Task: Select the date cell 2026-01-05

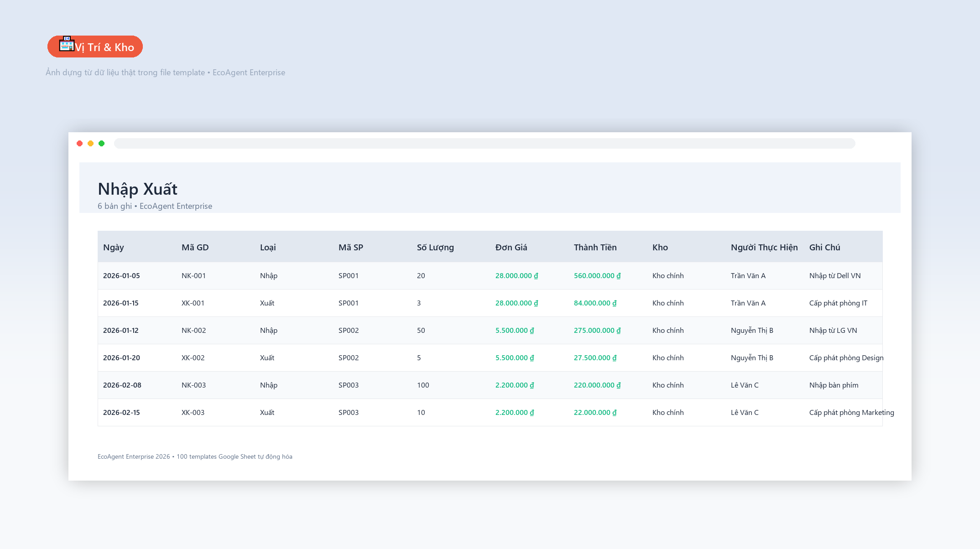Action: [x=121, y=276]
